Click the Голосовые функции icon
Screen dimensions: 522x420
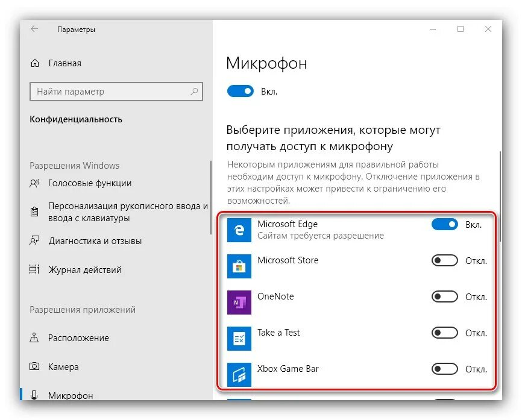(34, 183)
